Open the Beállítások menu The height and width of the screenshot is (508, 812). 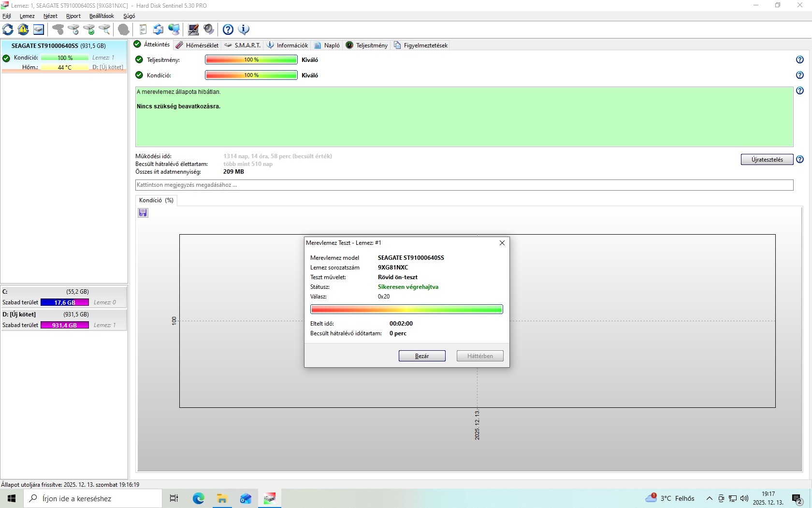pyautogui.click(x=101, y=16)
